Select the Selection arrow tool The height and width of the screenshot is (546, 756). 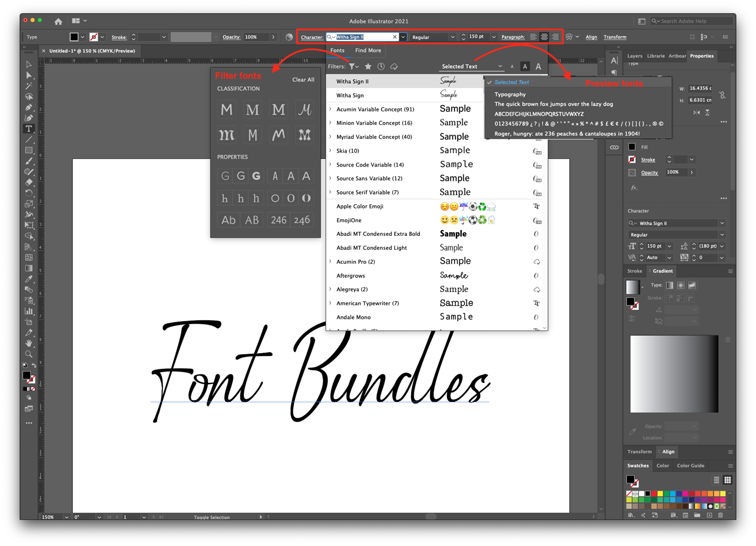click(x=29, y=64)
